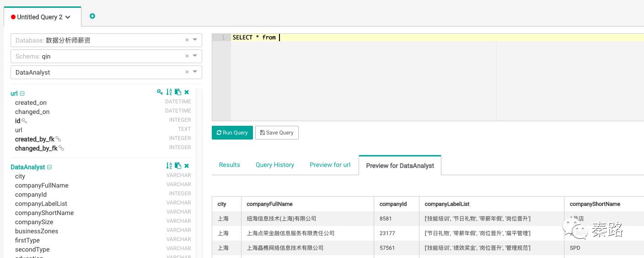644x258 pixels.
Task: Click the businessZones column in the schema list
Action: pos(37,231)
